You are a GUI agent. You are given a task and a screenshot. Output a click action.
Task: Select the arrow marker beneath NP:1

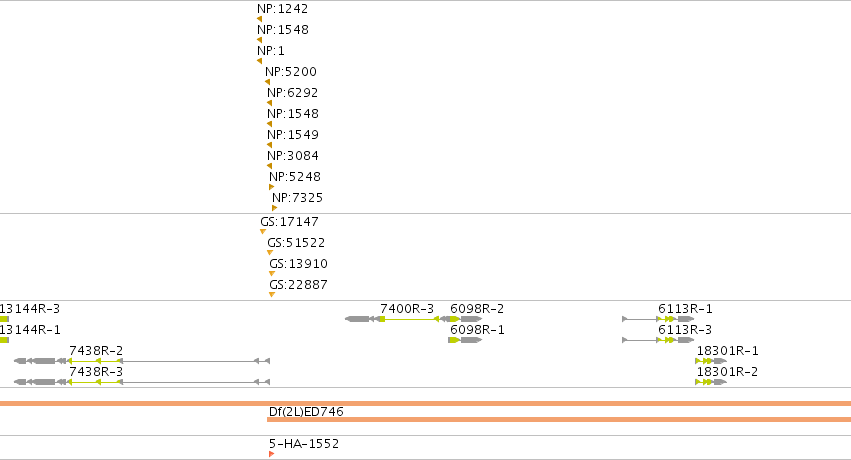pyautogui.click(x=259, y=61)
